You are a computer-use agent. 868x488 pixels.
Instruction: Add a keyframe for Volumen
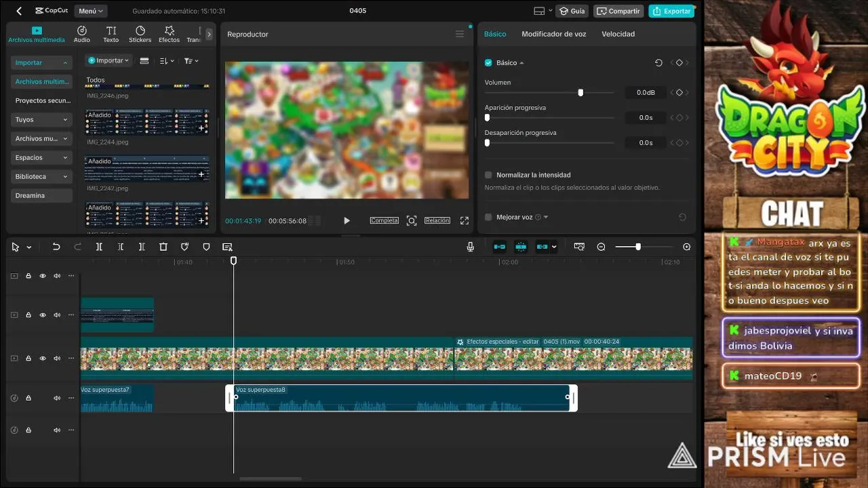679,92
